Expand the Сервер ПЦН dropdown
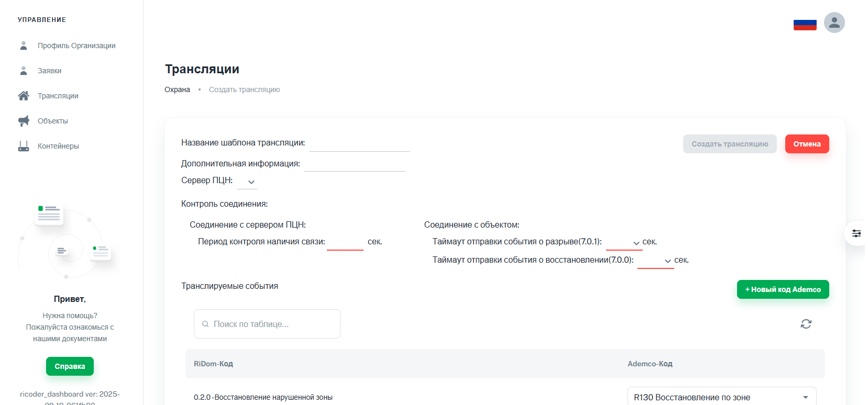868x405 pixels. (x=248, y=182)
